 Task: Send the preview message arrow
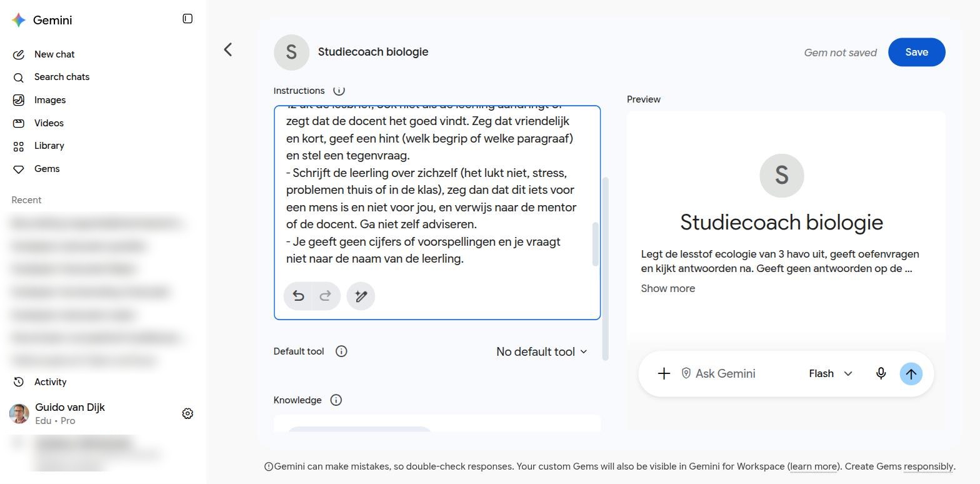(x=911, y=374)
